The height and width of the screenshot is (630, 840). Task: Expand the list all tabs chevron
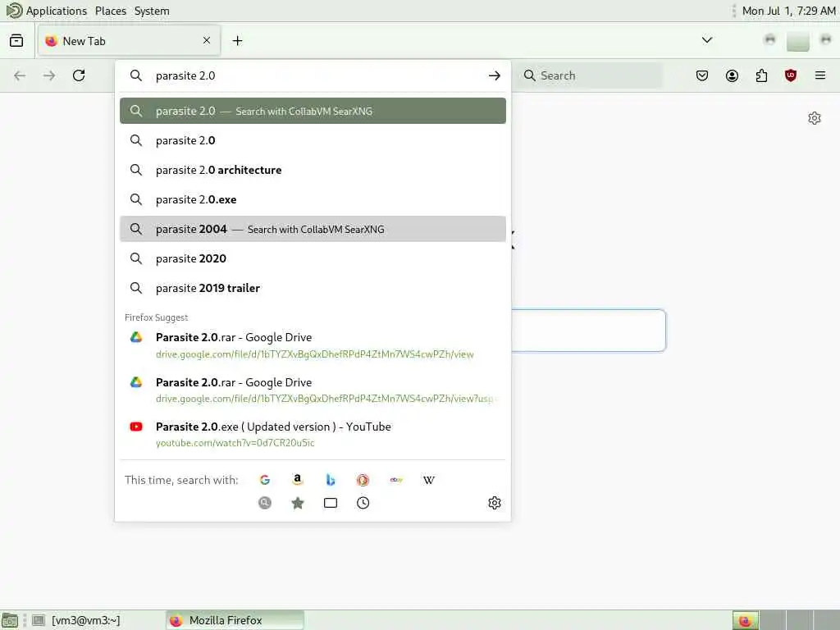click(x=707, y=40)
